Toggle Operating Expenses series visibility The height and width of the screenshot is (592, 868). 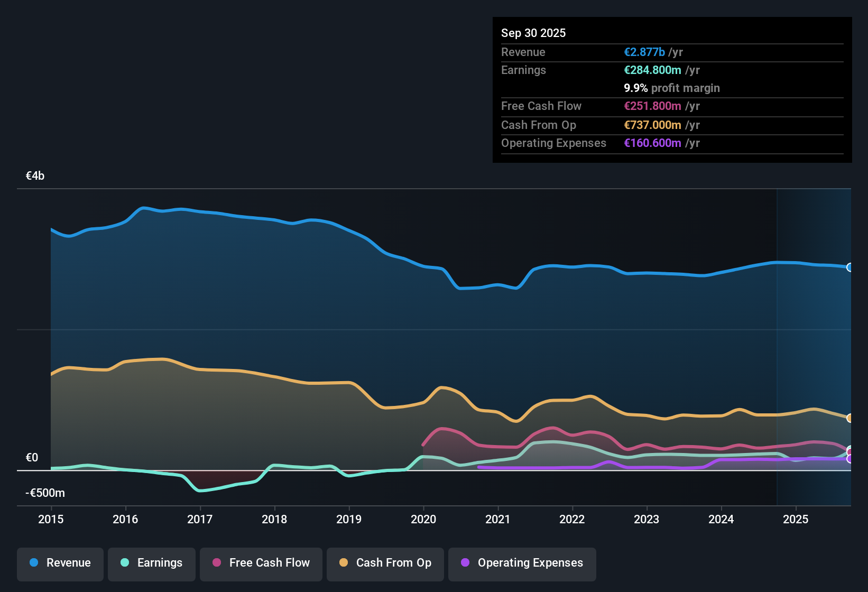(x=522, y=563)
